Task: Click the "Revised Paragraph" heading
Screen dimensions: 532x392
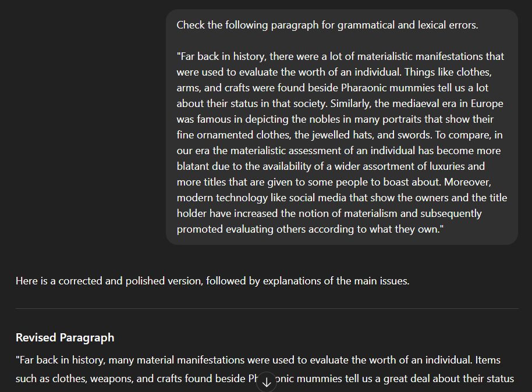Action: 65,337
